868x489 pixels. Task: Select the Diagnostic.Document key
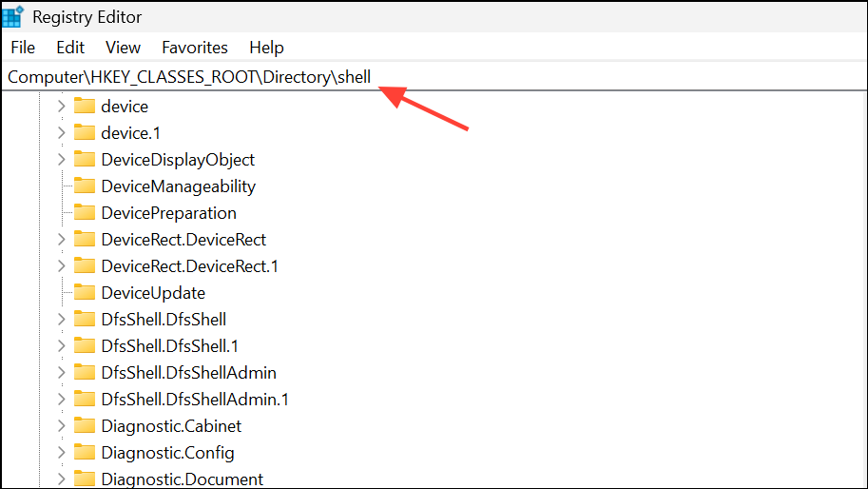tap(182, 479)
